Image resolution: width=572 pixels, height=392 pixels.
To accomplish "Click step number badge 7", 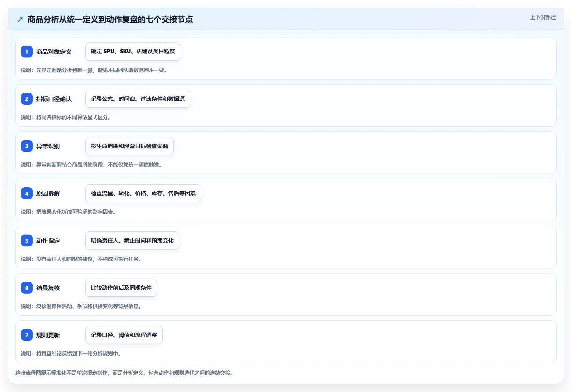I will pyautogui.click(x=27, y=335).
